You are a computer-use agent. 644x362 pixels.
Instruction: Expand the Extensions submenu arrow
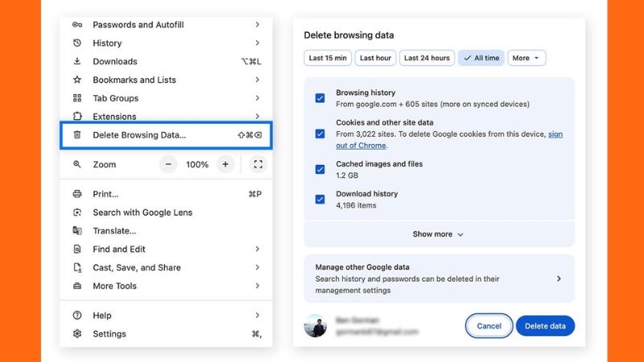click(257, 116)
